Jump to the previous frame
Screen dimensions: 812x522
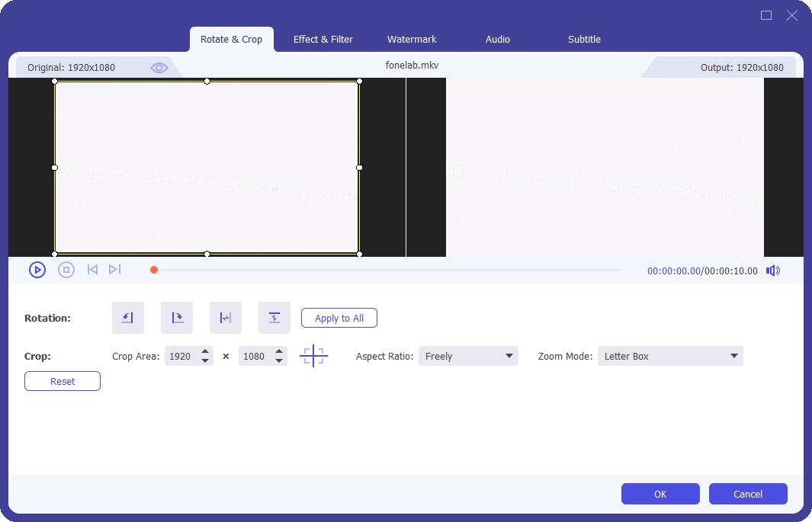coord(92,270)
